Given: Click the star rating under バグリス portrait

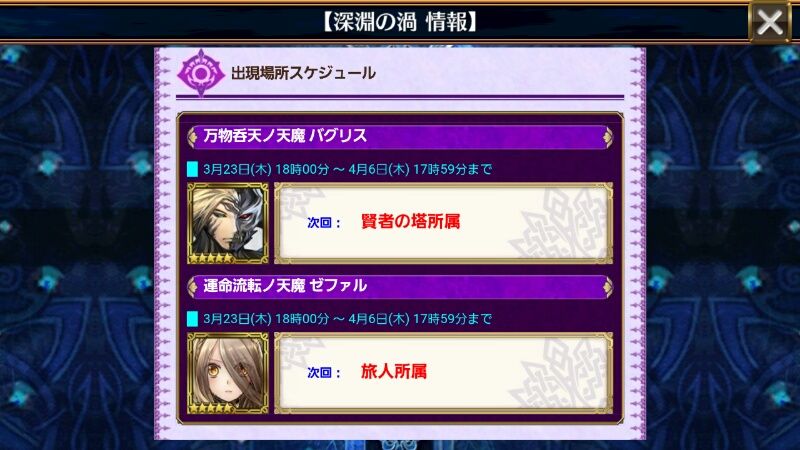Looking at the screenshot, I should (x=211, y=258).
